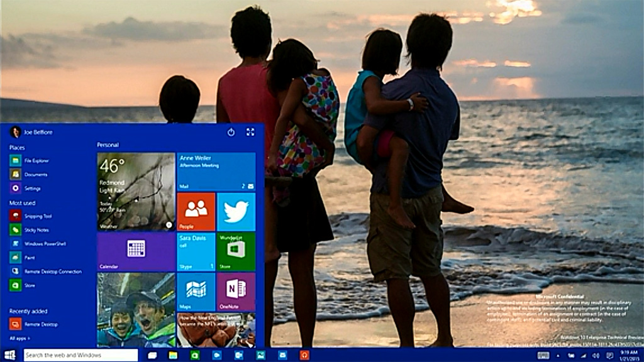
Task: Open the Skype tile for Sara Davis
Action: pyautogui.click(x=196, y=251)
